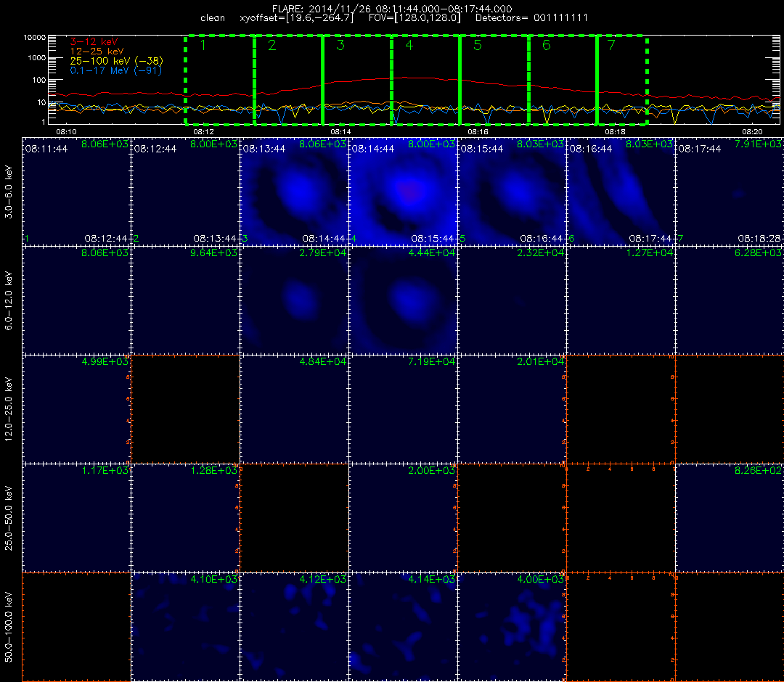Open 25-50 keV image with peak 2.00E+03
The image size is (784, 682).
click(404, 518)
